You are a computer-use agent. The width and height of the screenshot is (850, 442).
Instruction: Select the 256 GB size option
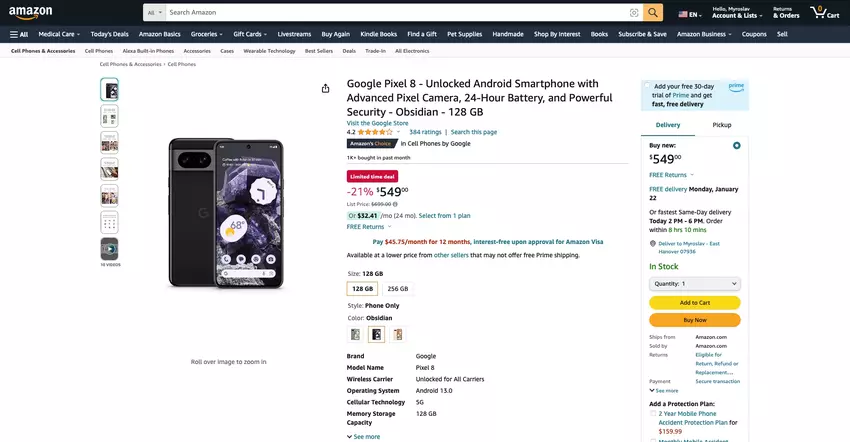click(398, 288)
